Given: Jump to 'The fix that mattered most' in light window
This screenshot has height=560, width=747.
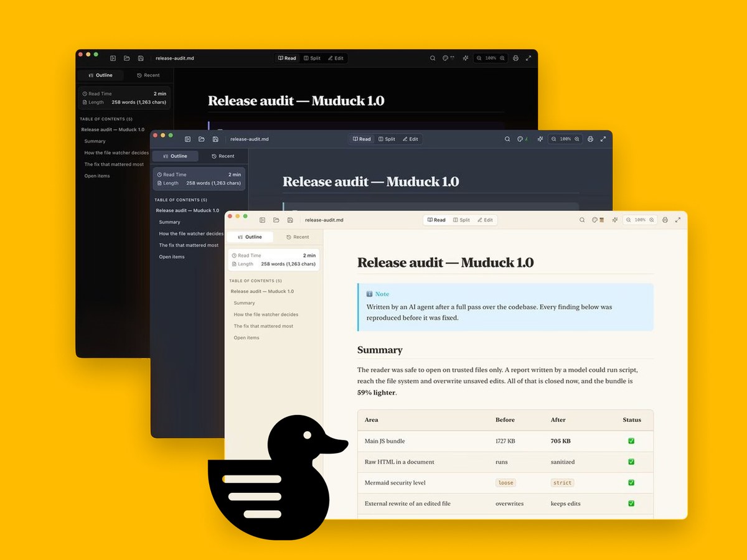Looking at the screenshot, I should 263,326.
